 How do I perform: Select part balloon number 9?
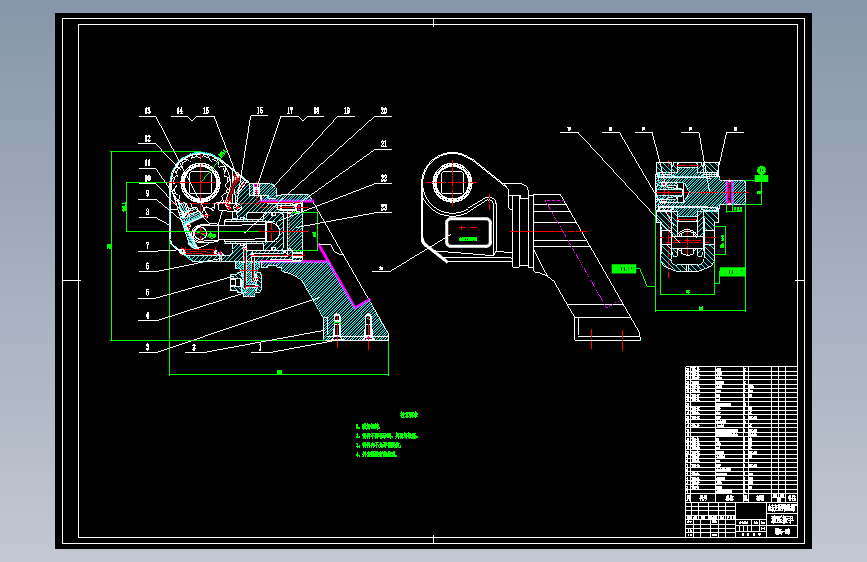[x=148, y=194]
